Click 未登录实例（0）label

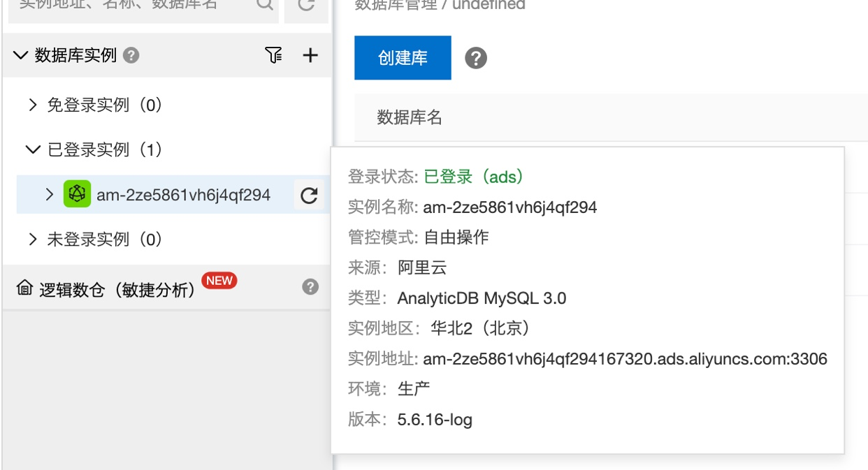[x=105, y=240]
